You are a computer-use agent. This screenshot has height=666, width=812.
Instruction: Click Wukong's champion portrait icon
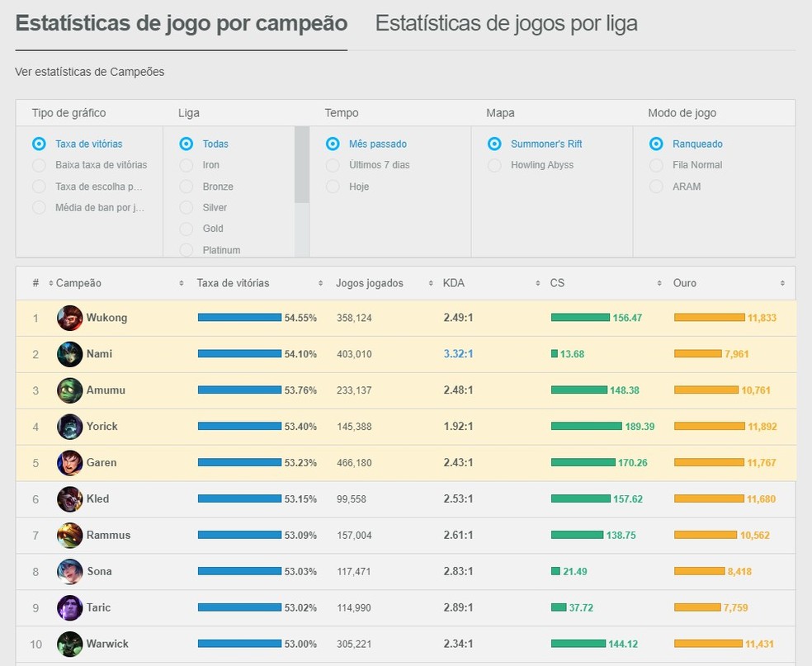pos(69,317)
